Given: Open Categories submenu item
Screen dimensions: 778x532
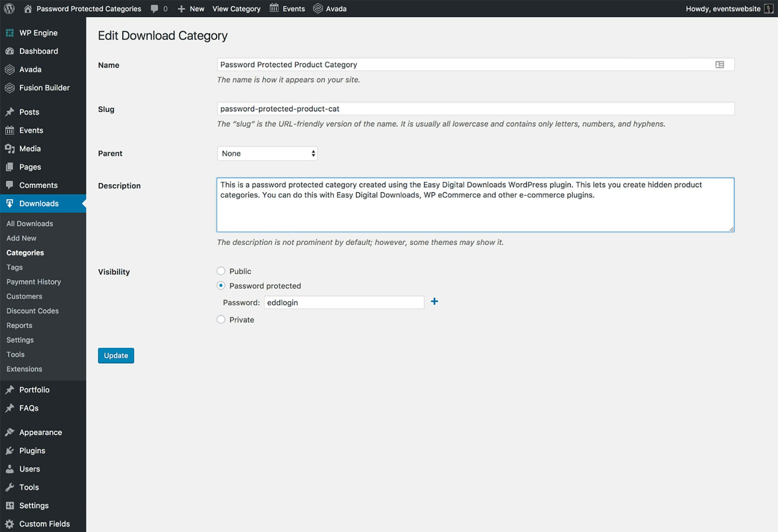Looking at the screenshot, I should click(25, 253).
